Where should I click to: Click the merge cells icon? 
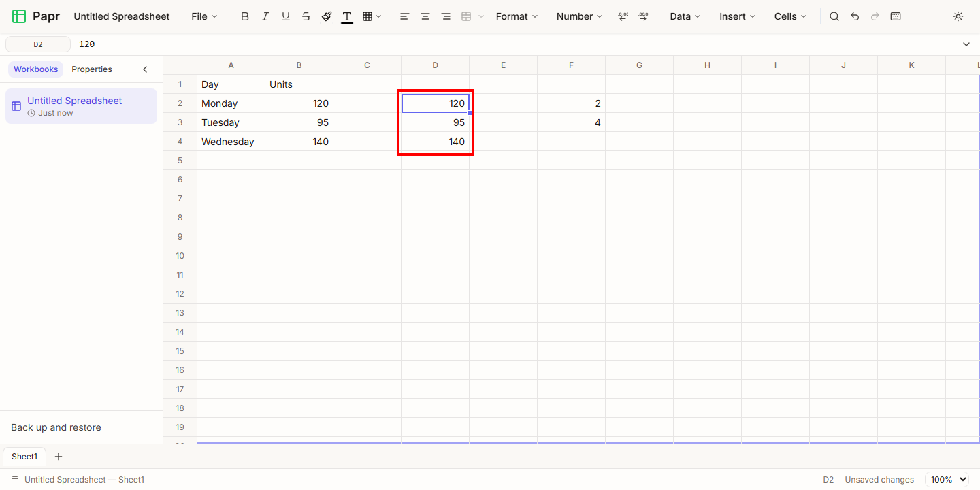466,16
